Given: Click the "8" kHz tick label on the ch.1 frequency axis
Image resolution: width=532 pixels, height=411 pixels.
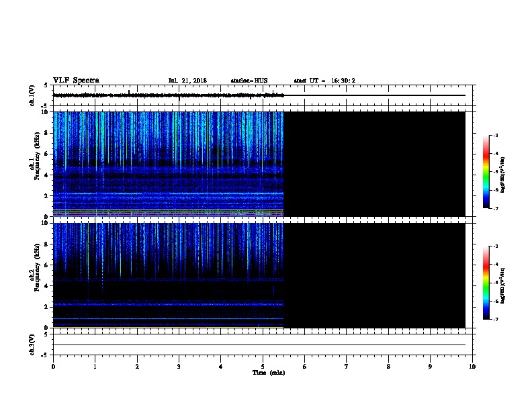Looking at the screenshot, I should [x=47, y=133].
